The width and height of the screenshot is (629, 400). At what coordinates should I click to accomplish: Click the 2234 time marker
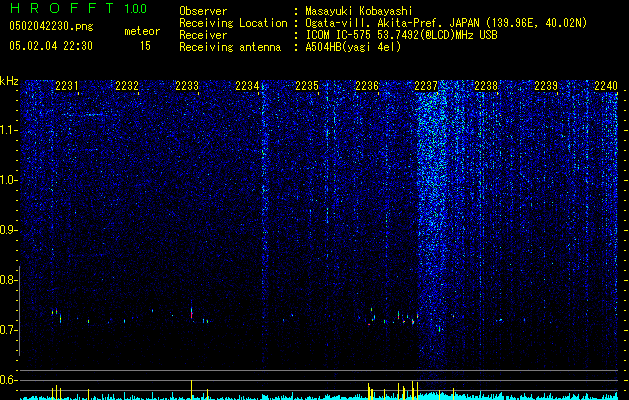click(247, 86)
